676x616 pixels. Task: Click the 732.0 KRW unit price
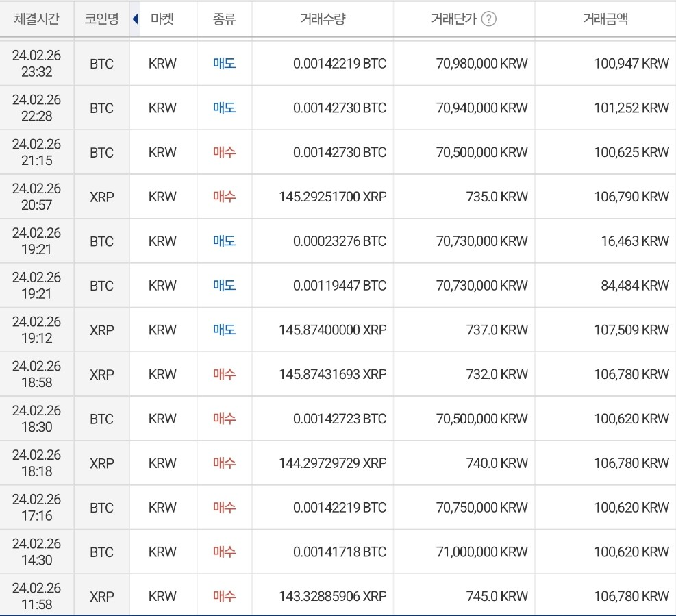tap(497, 374)
